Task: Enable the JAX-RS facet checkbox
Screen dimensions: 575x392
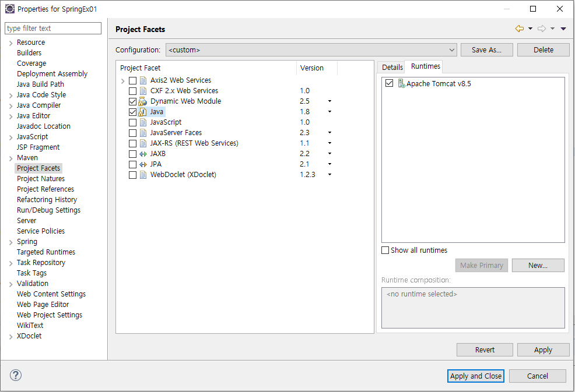Action: point(133,144)
